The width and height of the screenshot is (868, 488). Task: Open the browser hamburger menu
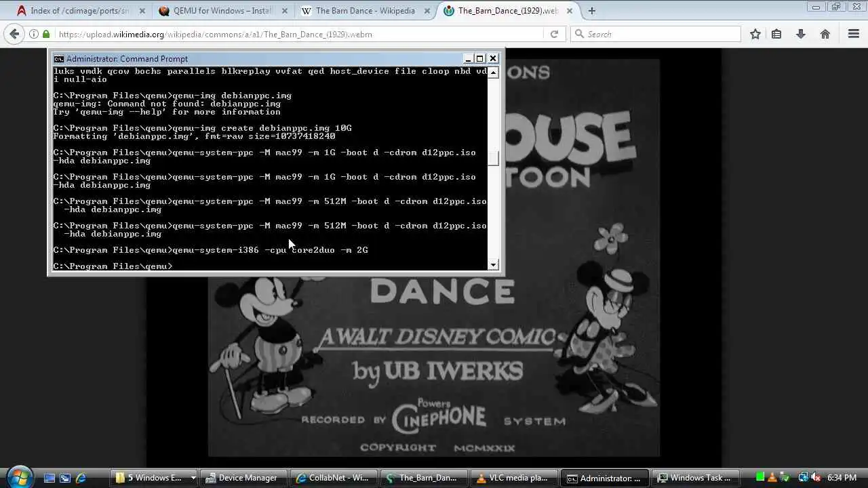click(x=854, y=34)
